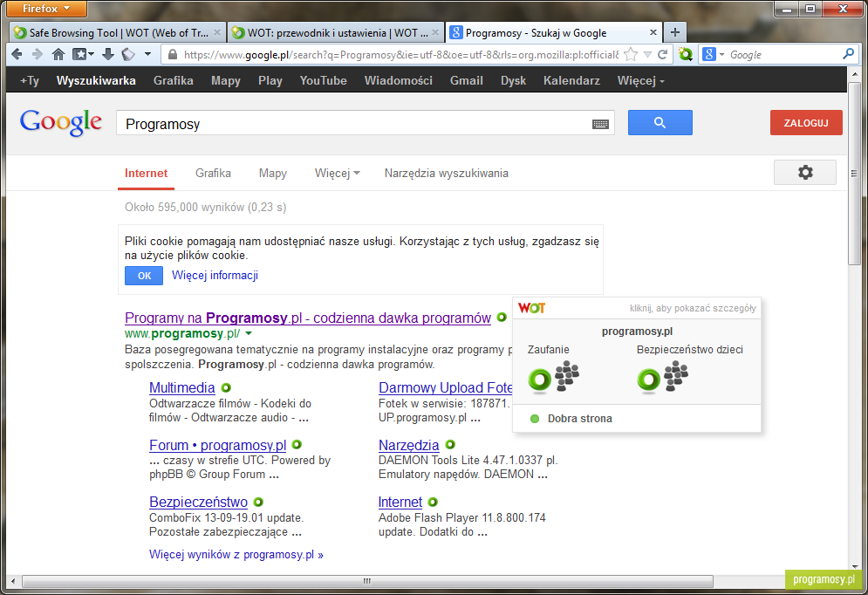Open Google settings gear
The width and height of the screenshot is (868, 595).
(x=805, y=172)
